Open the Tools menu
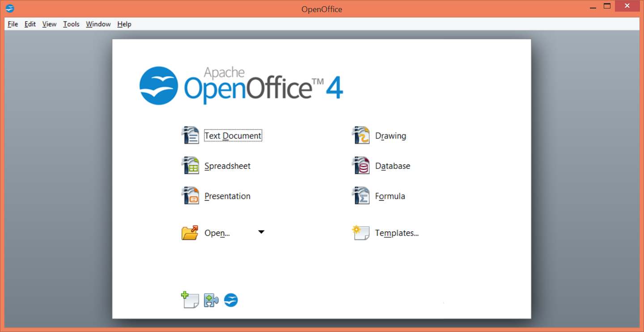 coord(71,24)
